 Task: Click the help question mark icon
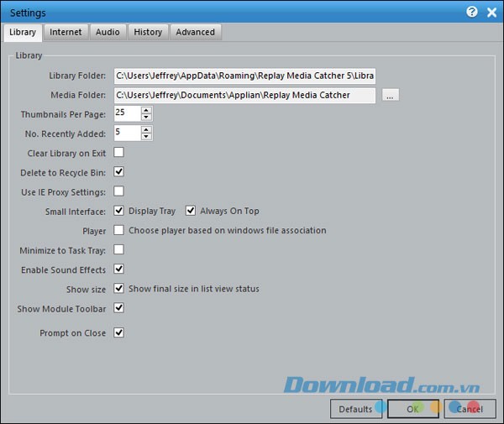(471, 13)
